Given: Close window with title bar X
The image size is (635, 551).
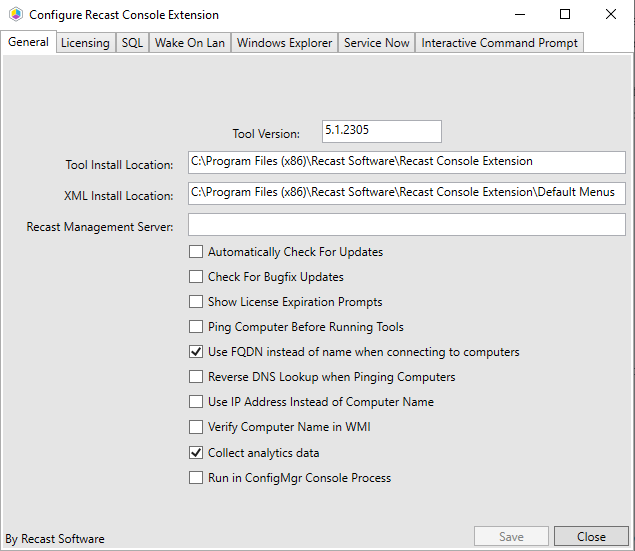Looking at the screenshot, I should tap(611, 15).
